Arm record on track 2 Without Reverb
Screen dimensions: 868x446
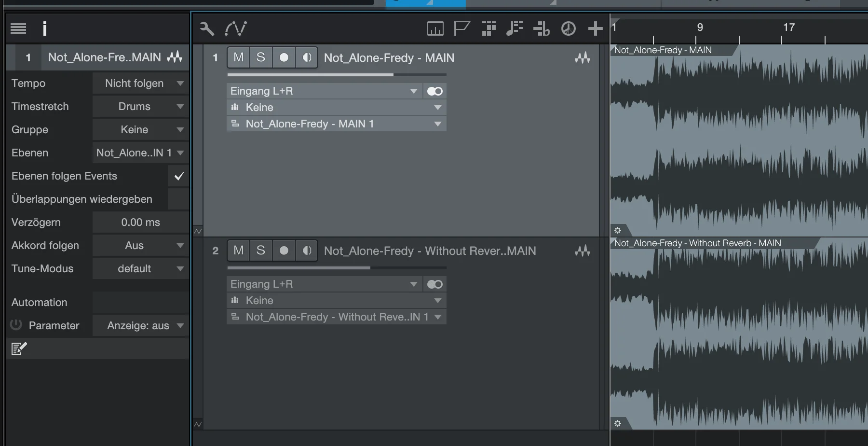284,251
